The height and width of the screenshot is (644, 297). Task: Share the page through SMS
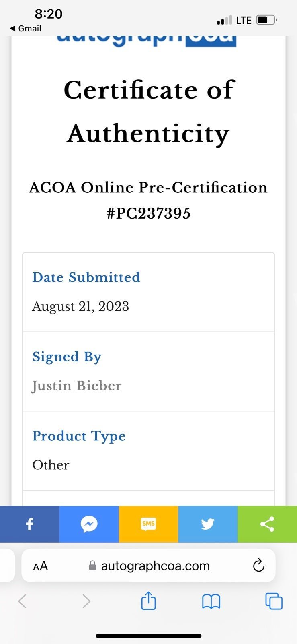click(x=148, y=524)
